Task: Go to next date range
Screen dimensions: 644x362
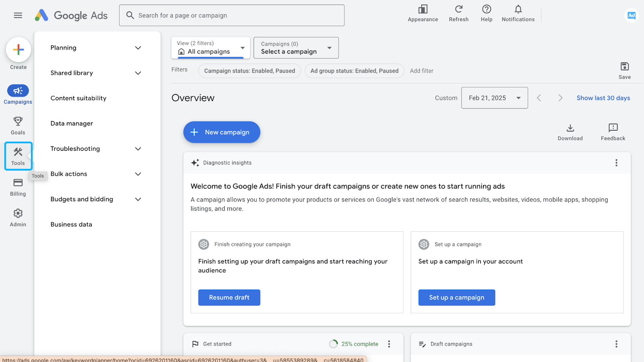Action: 560,98
